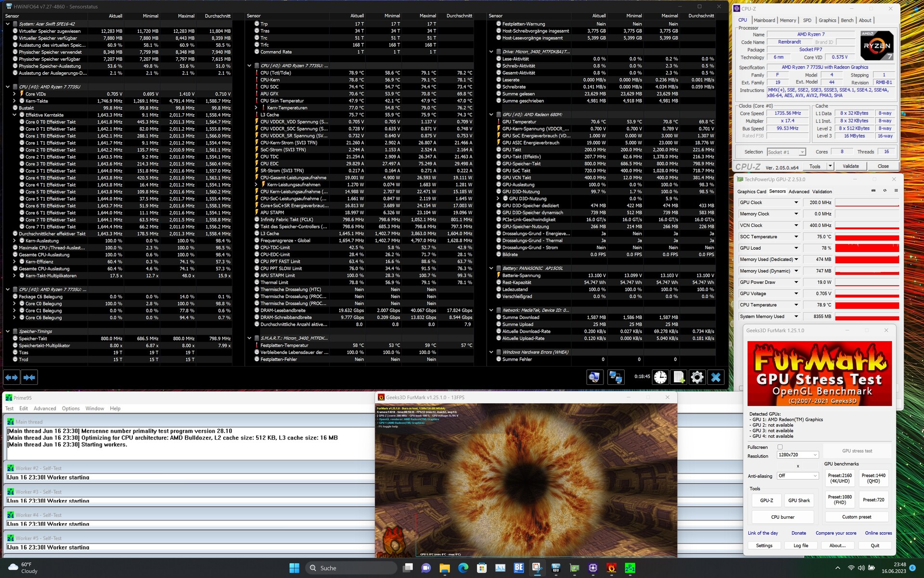This screenshot has height=578, width=924.
Task: Close sensors with HWiNFO blue X icon
Action: click(x=716, y=377)
